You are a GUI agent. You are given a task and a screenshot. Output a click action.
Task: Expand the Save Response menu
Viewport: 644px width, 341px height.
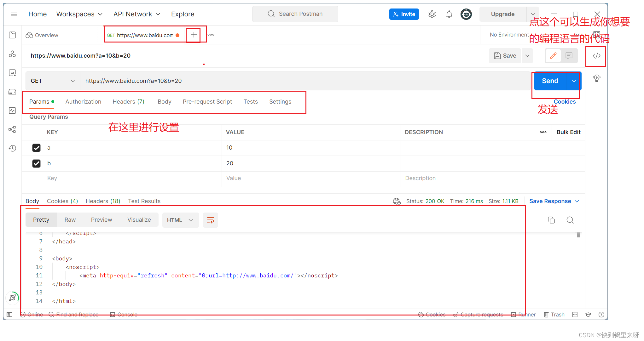click(554, 201)
